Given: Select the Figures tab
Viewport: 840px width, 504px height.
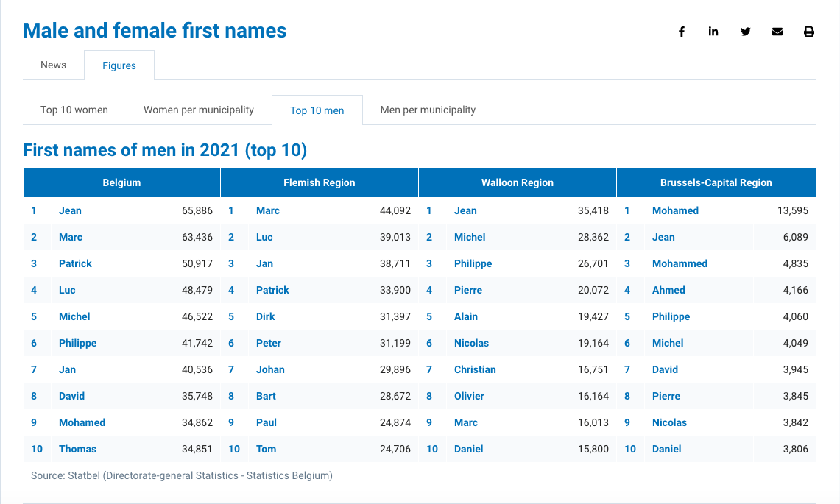Looking at the screenshot, I should coord(119,65).
